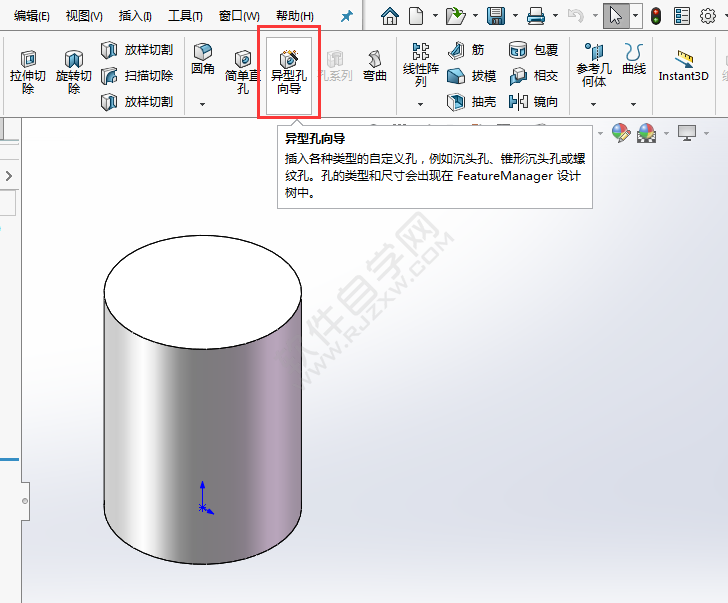Click the Intersect (相交) tool
The image size is (728, 603).
[x=533, y=76]
